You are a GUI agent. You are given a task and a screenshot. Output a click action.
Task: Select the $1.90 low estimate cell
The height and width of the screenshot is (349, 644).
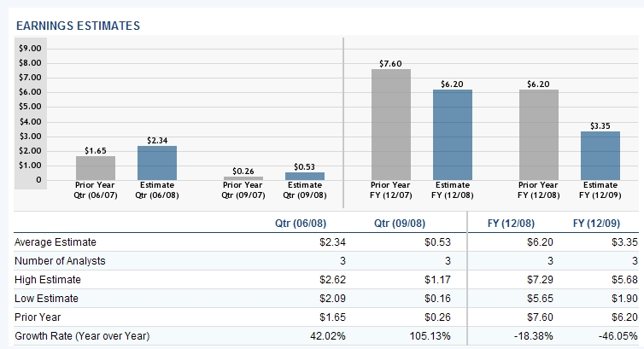tap(625, 298)
